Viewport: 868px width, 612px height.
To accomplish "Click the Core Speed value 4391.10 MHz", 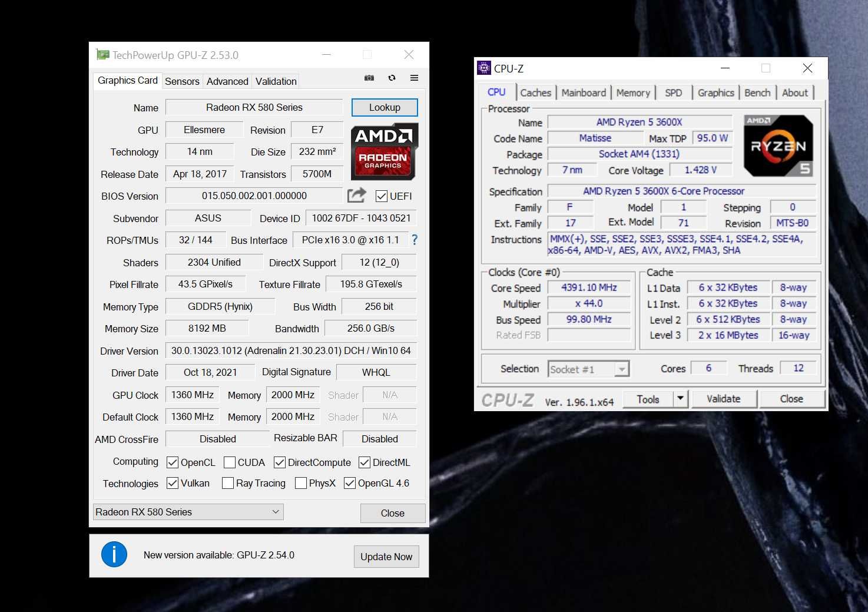I will (x=589, y=287).
